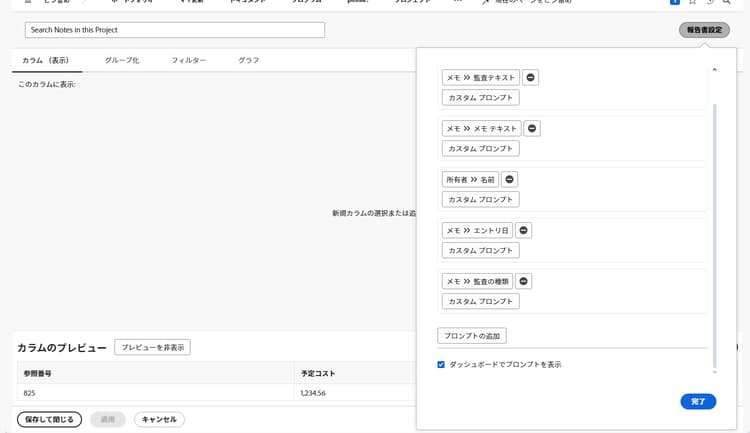Screen dimensions: 750x433
Task: Focus the Search Notes in this Project field
Action: (175, 30)
